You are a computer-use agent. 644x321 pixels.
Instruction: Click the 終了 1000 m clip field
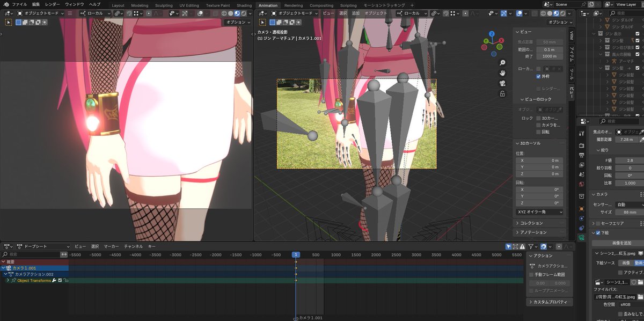pyautogui.click(x=549, y=56)
